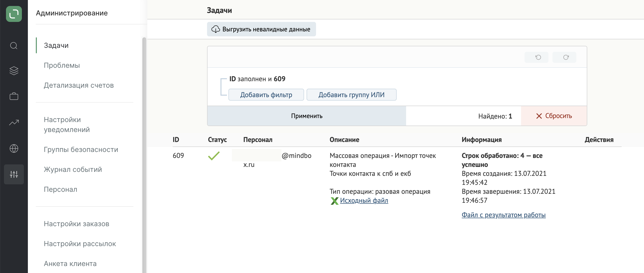Viewport: 644px width, 273px height.
Task: Open the briefcase sidebar icon
Action: [14, 96]
